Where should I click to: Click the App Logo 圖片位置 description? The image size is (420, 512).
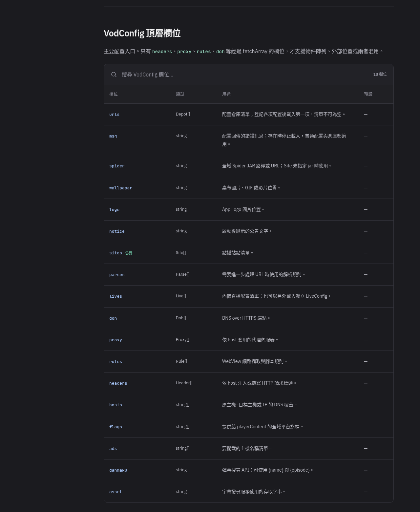point(243,209)
